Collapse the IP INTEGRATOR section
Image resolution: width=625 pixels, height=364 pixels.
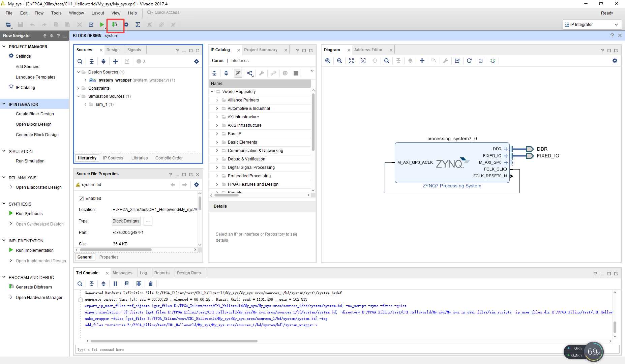(x=4, y=104)
